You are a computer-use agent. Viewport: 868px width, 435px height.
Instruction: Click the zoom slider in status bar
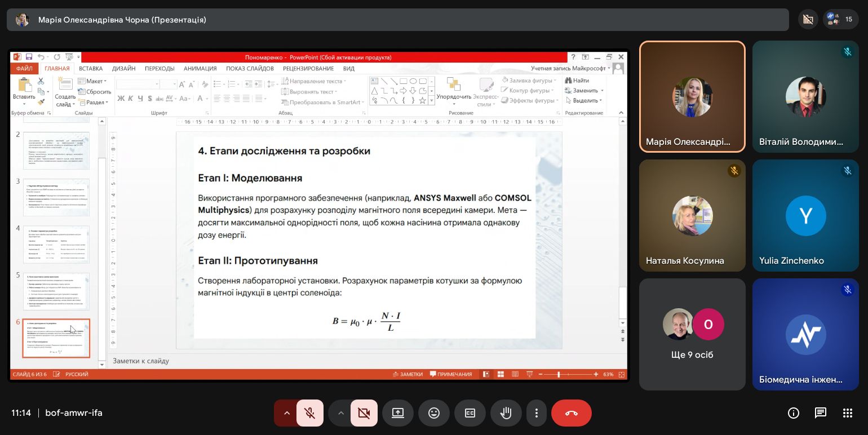point(559,374)
